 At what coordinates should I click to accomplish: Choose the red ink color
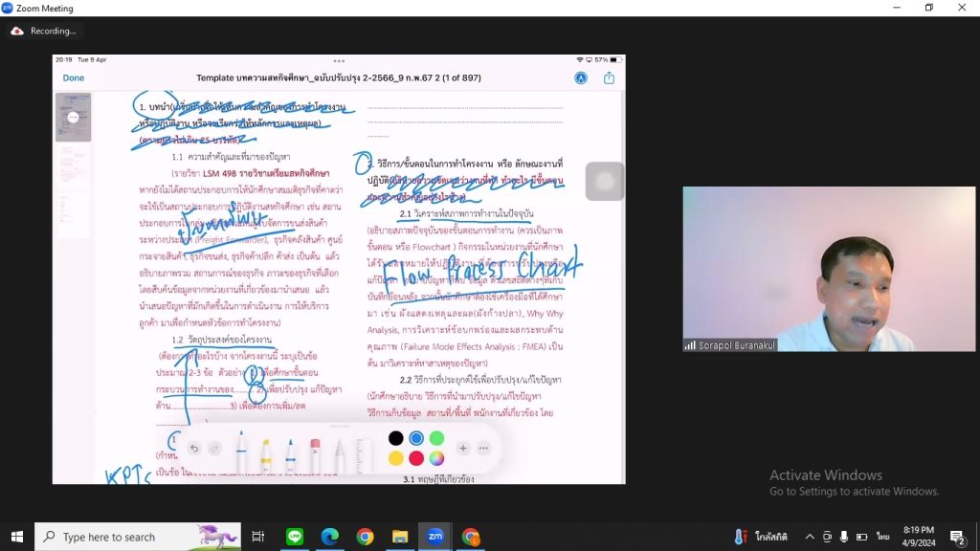click(416, 458)
